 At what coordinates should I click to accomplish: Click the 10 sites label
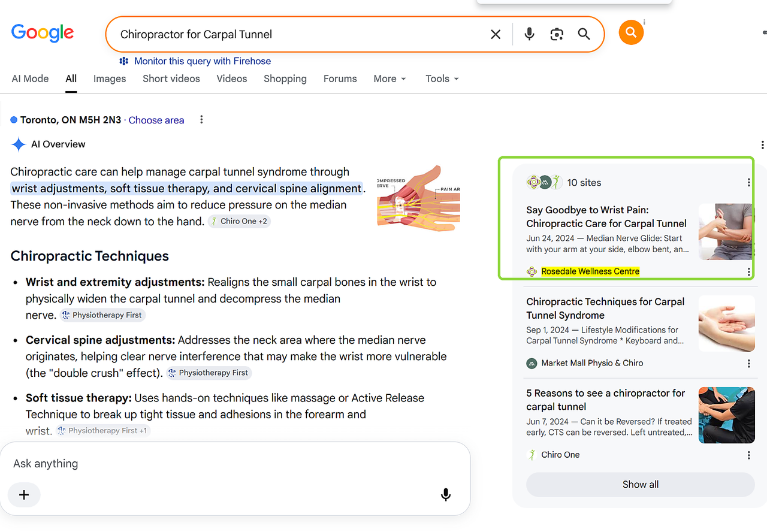tap(584, 183)
